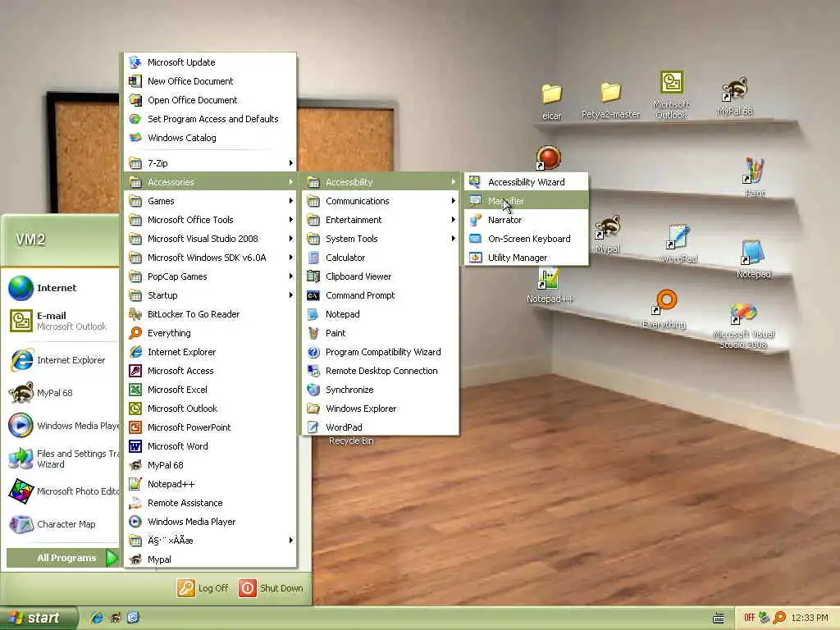Click the Microsoft Access icon
The height and width of the screenshot is (630, 840).
(x=135, y=371)
